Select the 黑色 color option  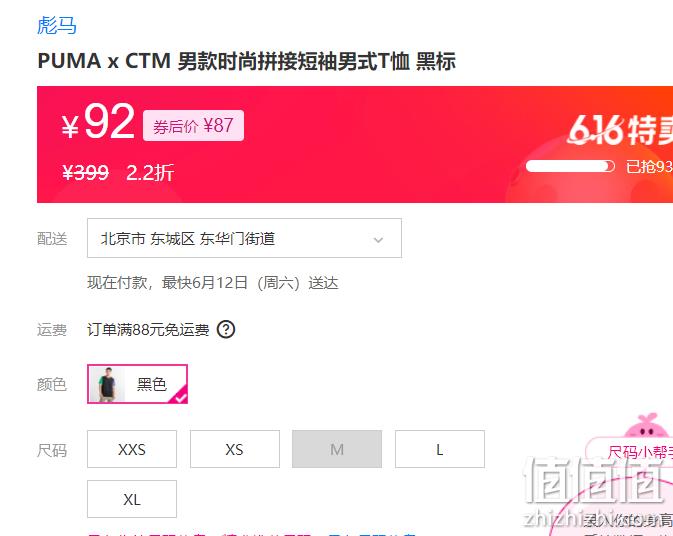coord(137,384)
